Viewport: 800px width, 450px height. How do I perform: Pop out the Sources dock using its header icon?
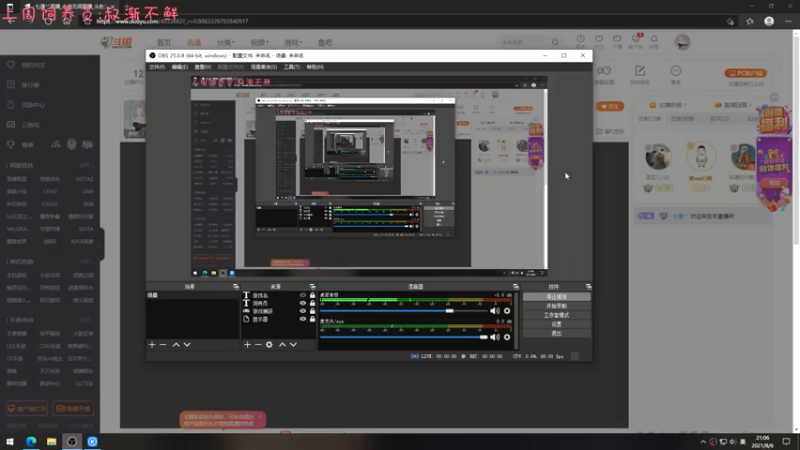(x=312, y=287)
